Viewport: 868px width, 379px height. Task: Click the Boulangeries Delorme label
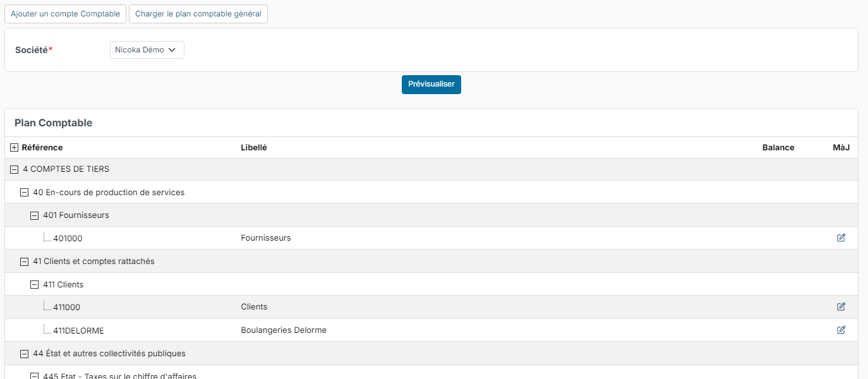(284, 330)
